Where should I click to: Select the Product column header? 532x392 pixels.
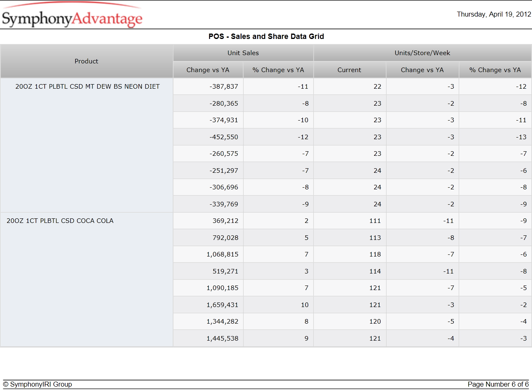coord(87,61)
